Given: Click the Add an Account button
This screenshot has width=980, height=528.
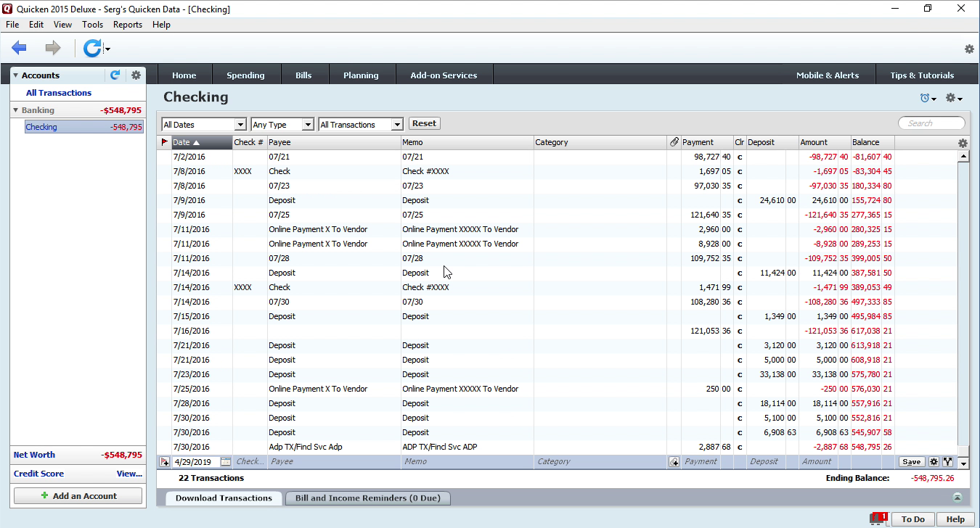Looking at the screenshot, I should click(x=78, y=496).
